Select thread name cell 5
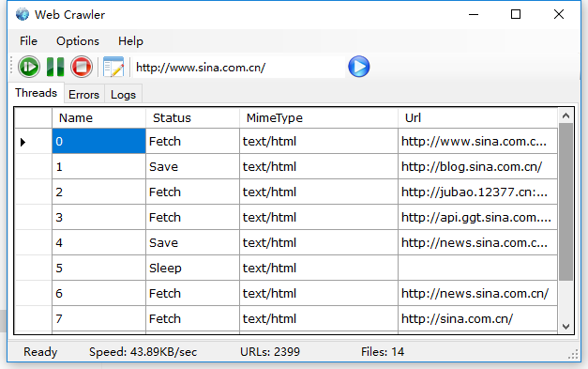 98,268
